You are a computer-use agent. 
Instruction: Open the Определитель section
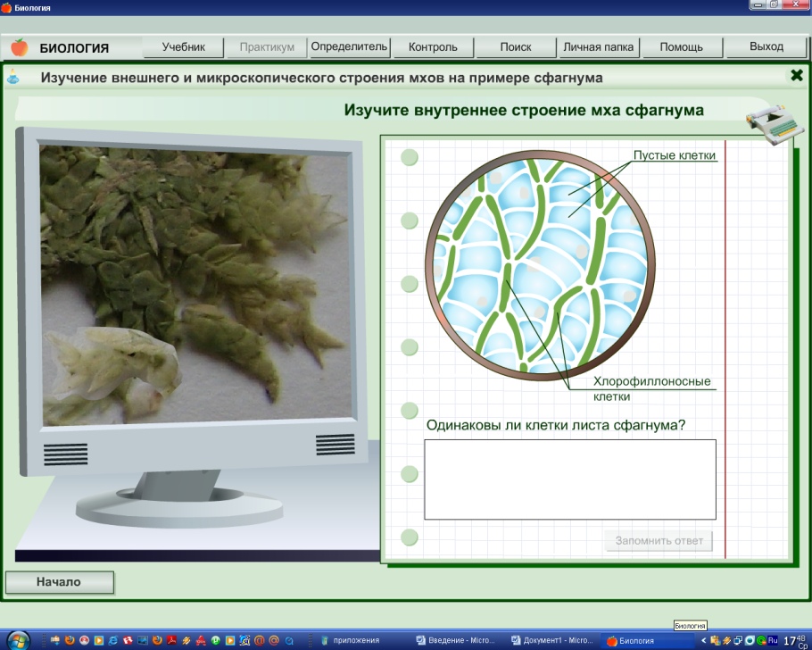[x=349, y=46]
